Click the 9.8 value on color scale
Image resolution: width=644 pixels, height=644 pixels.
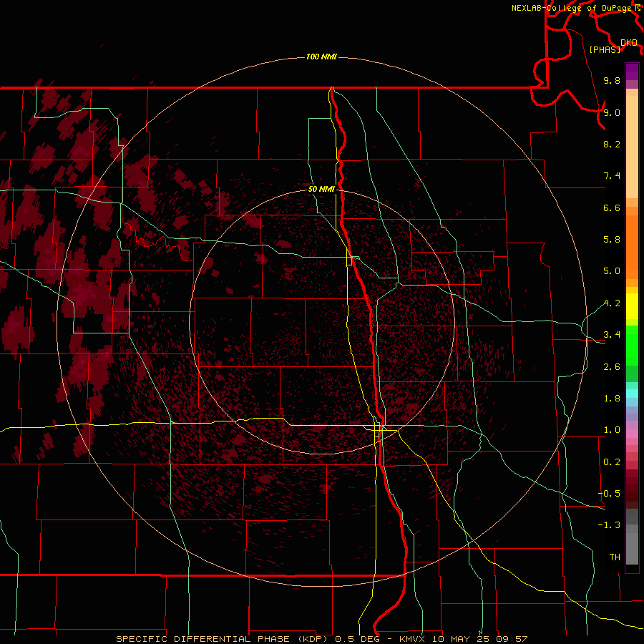coord(612,80)
